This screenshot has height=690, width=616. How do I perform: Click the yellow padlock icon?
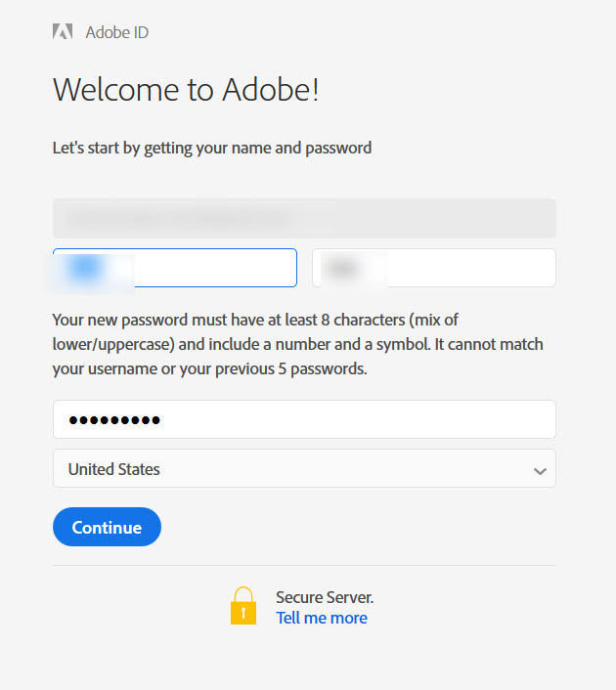243,606
